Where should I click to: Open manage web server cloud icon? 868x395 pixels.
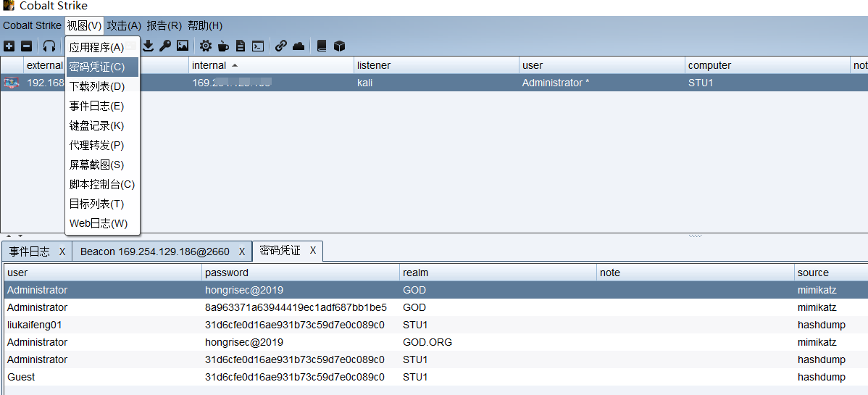point(299,46)
